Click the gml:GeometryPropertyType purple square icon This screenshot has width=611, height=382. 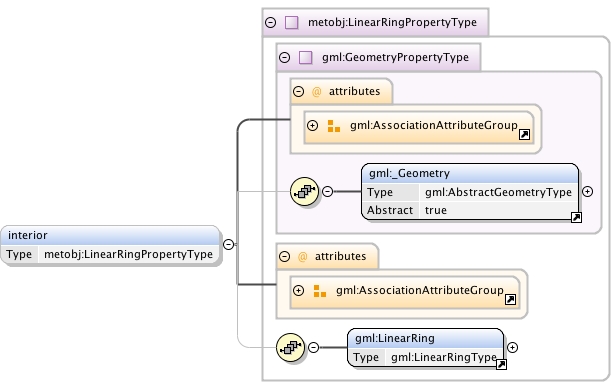pyautogui.click(x=306, y=57)
